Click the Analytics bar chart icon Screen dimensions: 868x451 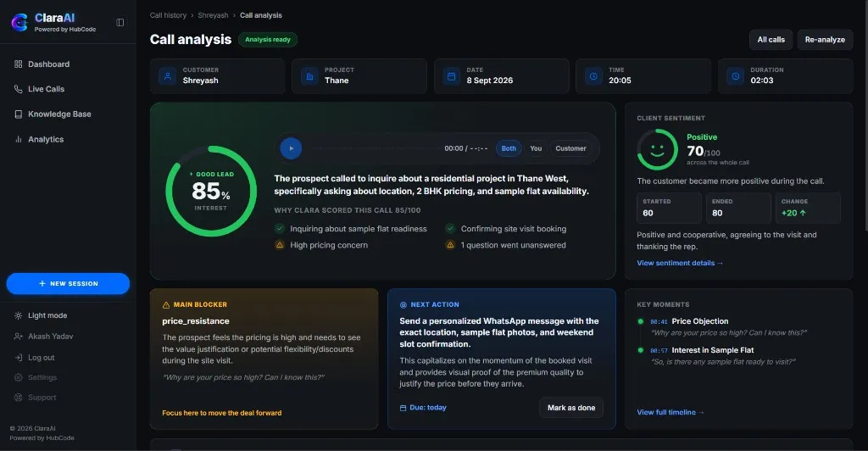pos(19,139)
